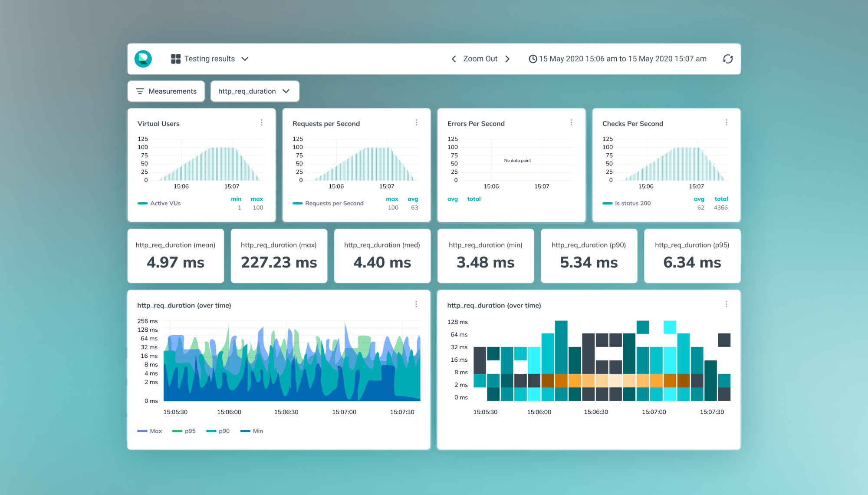The width and height of the screenshot is (868, 495).
Task: Shift time range forward with right chevron
Action: click(507, 59)
